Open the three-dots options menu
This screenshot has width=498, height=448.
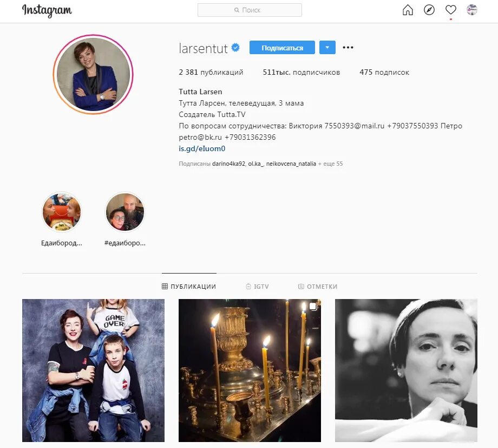(348, 47)
